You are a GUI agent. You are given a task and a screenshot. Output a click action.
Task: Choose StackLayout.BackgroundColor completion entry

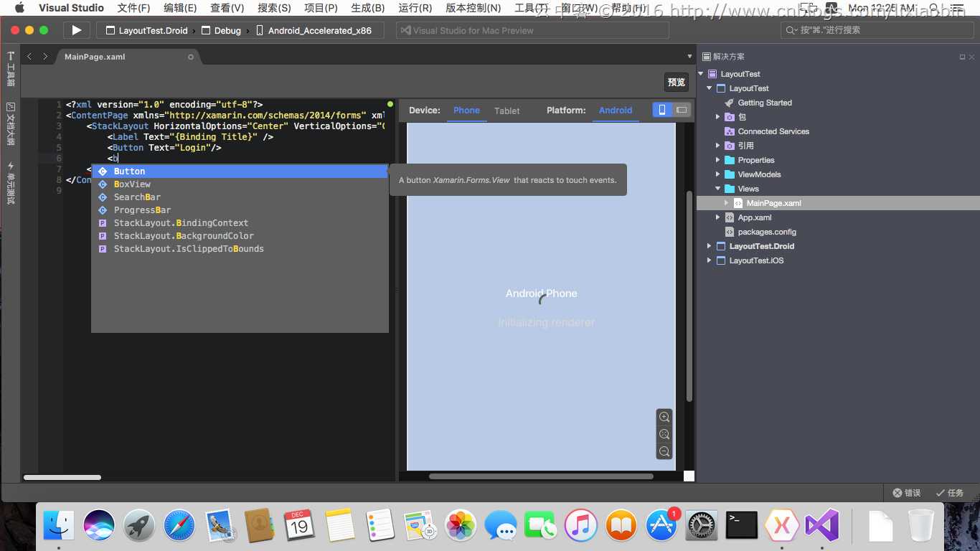(239, 236)
